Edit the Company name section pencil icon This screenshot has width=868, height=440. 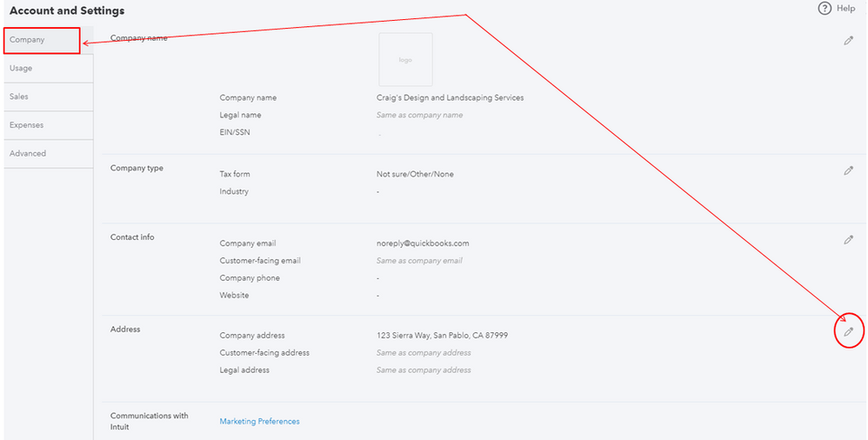tap(848, 40)
